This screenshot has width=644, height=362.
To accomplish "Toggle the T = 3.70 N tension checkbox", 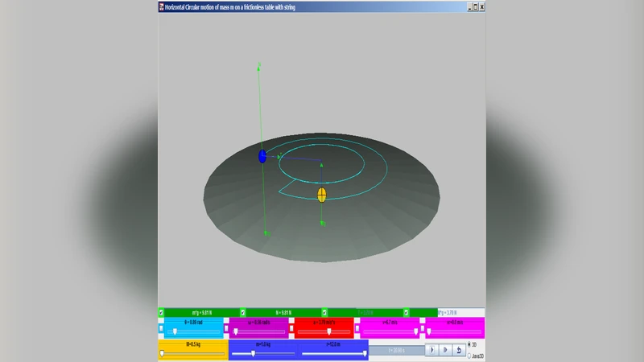I will [x=324, y=313].
